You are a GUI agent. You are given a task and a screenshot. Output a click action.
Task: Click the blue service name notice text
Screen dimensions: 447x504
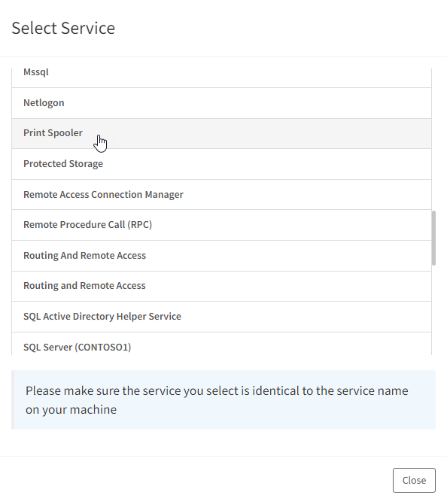coord(217,400)
